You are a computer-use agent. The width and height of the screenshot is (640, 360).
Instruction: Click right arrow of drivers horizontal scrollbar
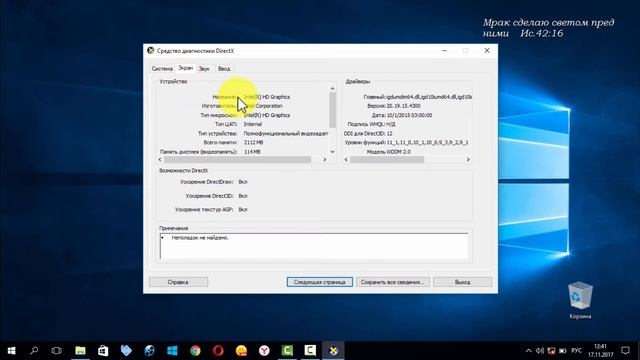(468, 160)
